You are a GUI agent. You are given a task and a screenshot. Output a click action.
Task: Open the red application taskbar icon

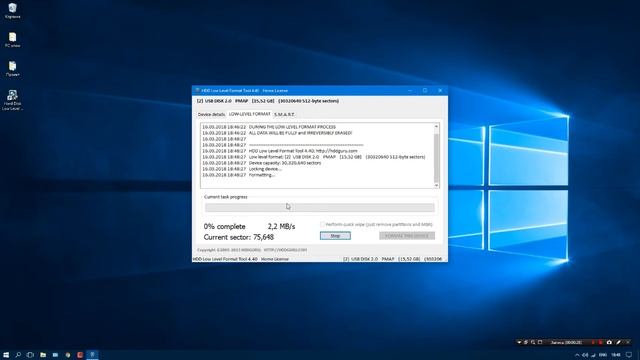pyautogui.click(x=80, y=355)
